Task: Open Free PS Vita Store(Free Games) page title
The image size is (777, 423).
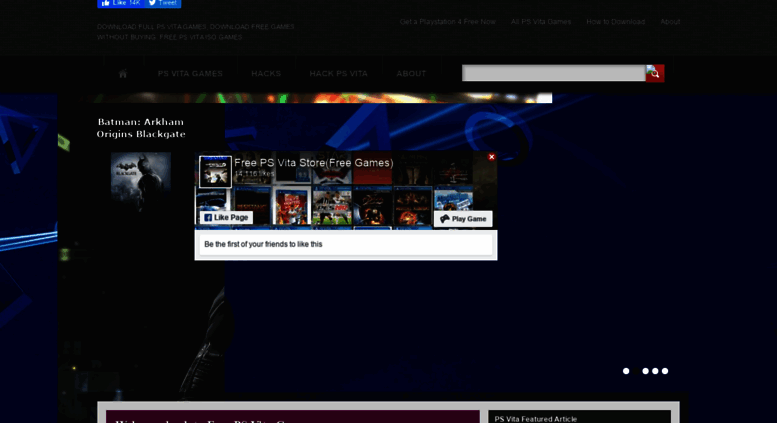Action: (x=314, y=162)
